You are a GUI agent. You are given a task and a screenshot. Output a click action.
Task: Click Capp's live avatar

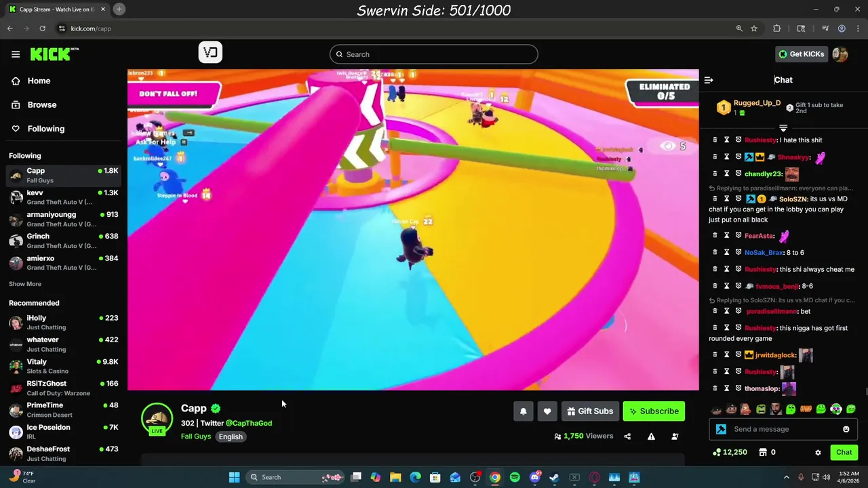[x=157, y=419]
